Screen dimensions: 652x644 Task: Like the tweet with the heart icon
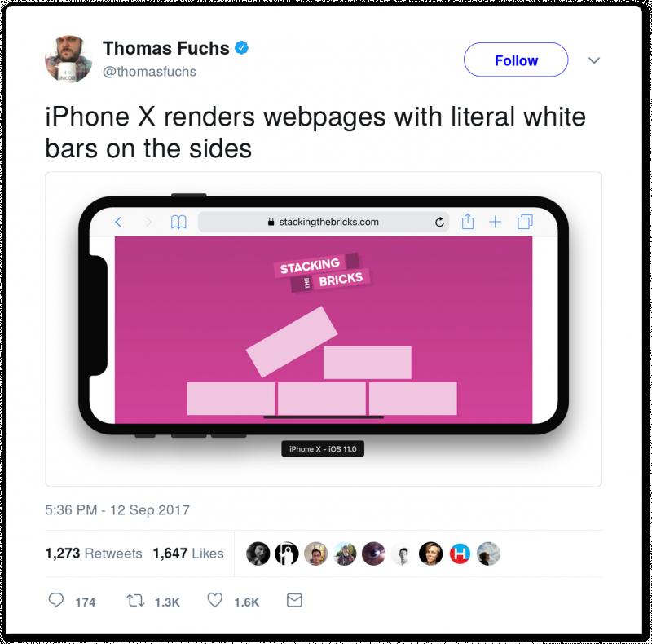(215, 600)
